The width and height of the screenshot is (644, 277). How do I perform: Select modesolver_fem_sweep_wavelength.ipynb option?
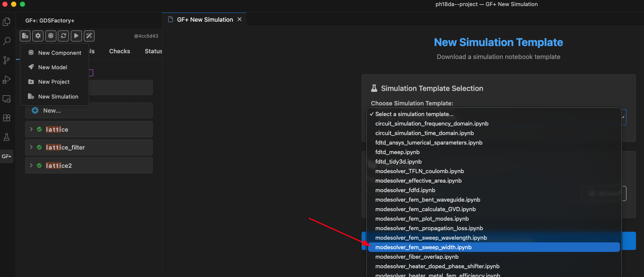pos(494,238)
